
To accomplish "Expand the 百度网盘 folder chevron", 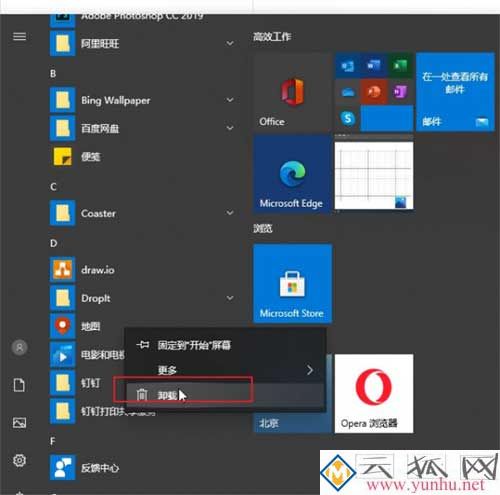I will [230, 128].
